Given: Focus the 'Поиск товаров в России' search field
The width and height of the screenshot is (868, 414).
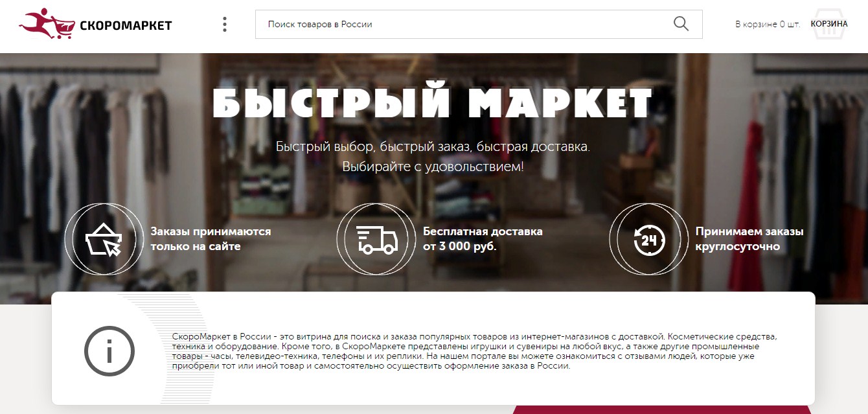Looking at the screenshot, I should pos(479,24).
